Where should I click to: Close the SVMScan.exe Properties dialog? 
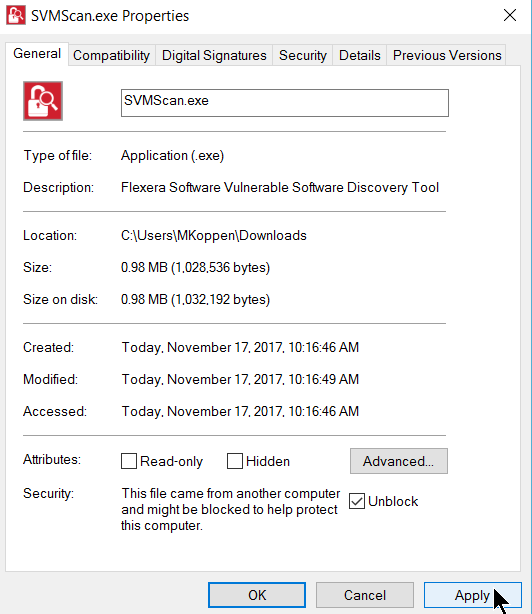(x=510, y=16)
